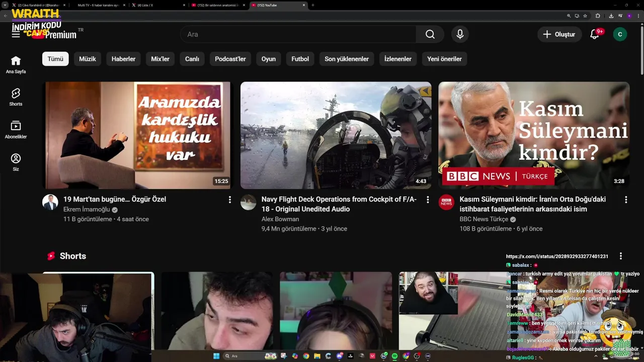
Task: Play the F/A-18 cockpit video thumbnail
Action: 336,135
